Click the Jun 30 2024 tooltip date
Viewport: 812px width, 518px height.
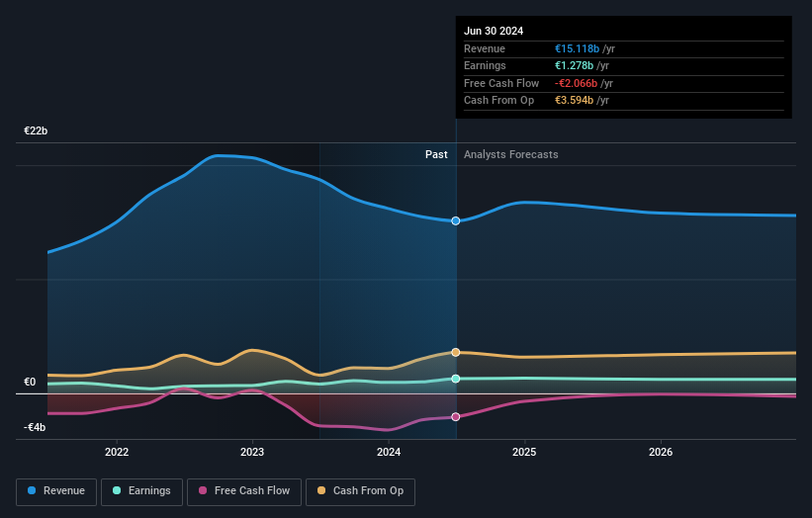pyautogui.click(x=494, y=31)
